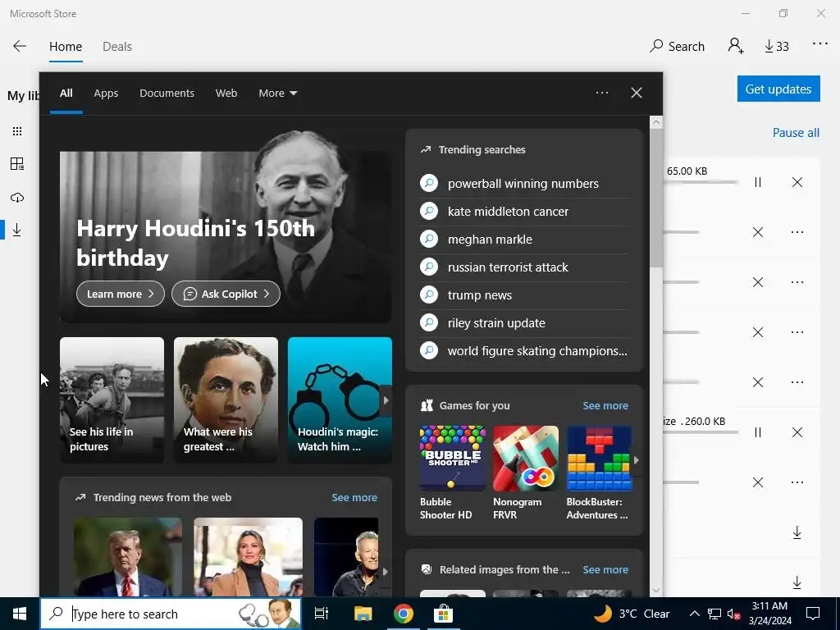Show hidden system tray icons

694,614
